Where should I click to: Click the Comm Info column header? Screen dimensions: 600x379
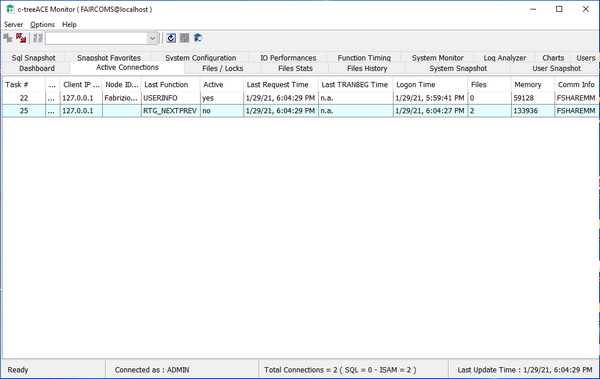point(576,85)
